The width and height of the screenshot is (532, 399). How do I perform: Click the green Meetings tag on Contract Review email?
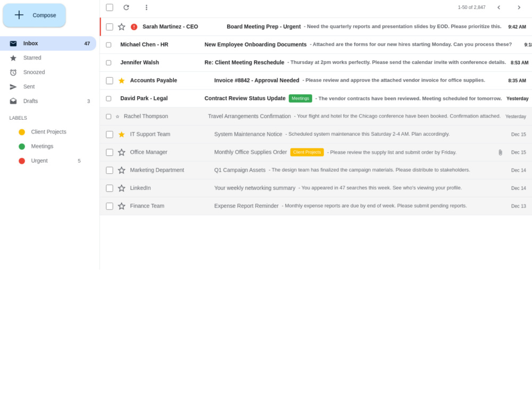tap(300, 98)
